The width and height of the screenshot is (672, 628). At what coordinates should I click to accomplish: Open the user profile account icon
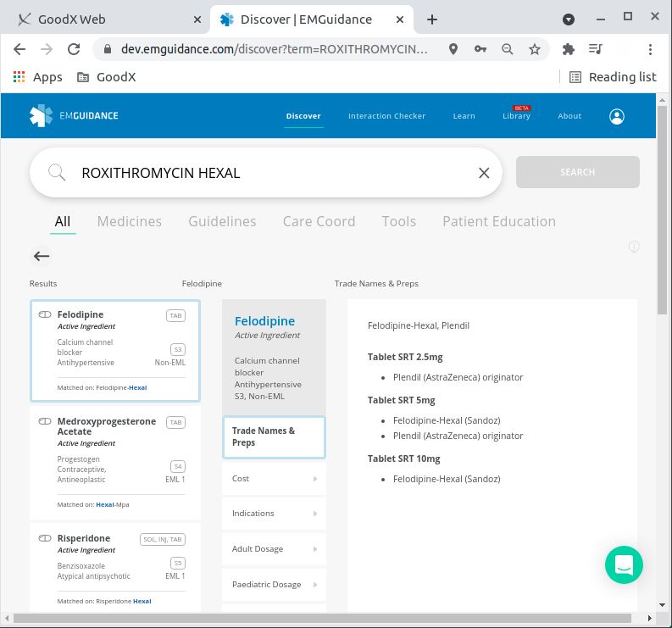(616, 116)
